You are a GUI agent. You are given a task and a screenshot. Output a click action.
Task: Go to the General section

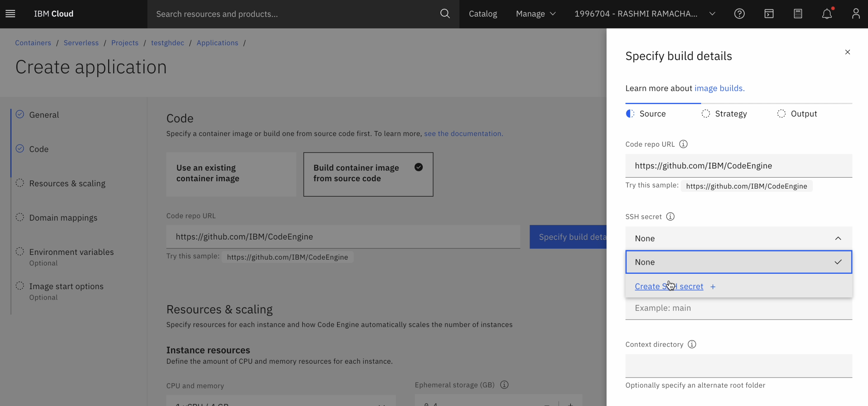coord(44,115)
